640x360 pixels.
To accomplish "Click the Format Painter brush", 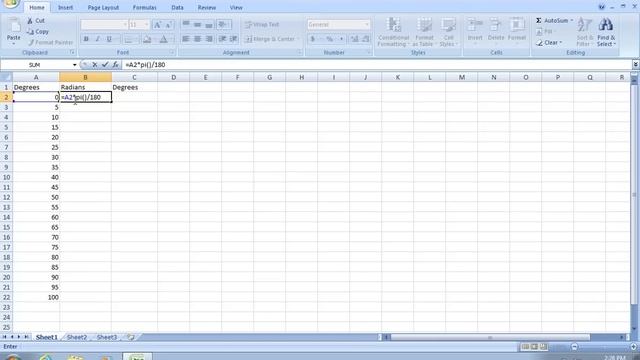I will coord(31,42).
